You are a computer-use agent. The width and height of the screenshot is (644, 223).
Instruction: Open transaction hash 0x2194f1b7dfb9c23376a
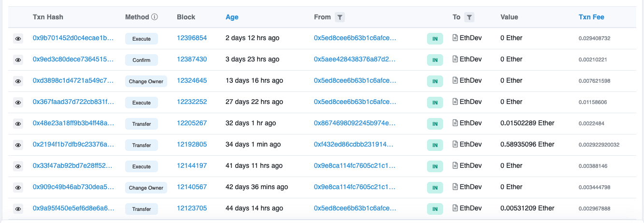pyautogui.click(x=73, y=144)
